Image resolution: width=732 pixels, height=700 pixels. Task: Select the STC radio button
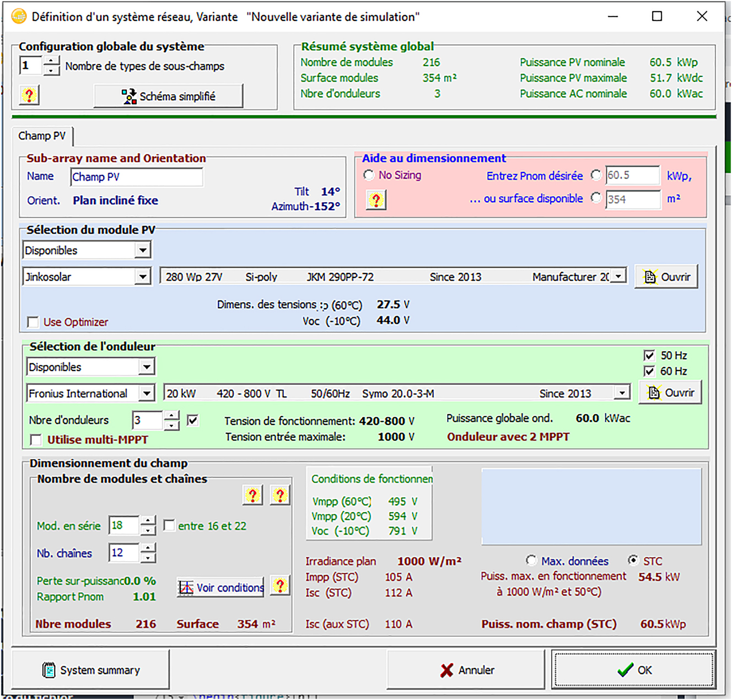(633, 560)
